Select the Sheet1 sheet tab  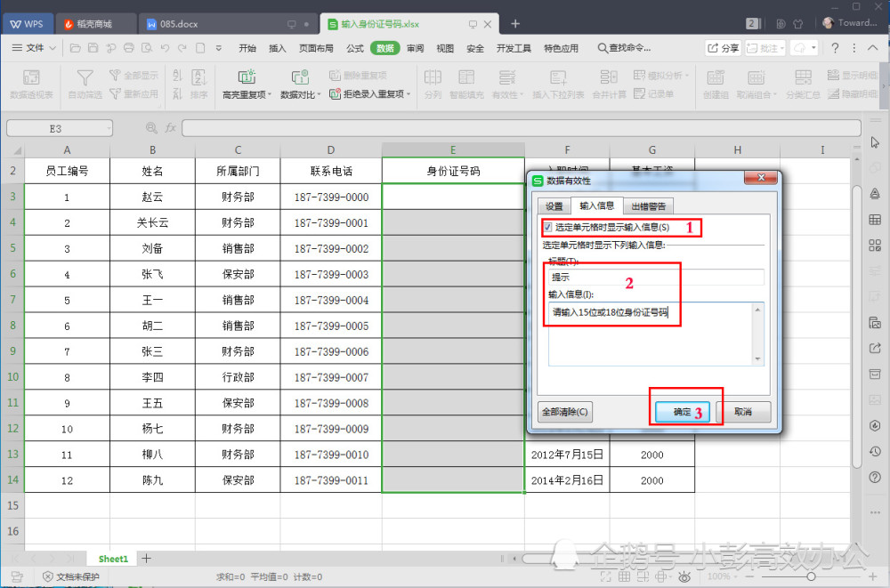[114, 559]
